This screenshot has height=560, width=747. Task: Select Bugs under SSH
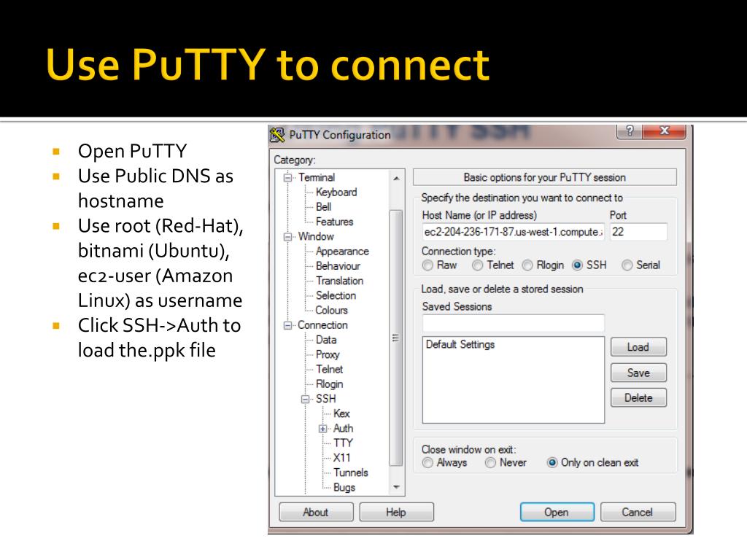(344, 488)
